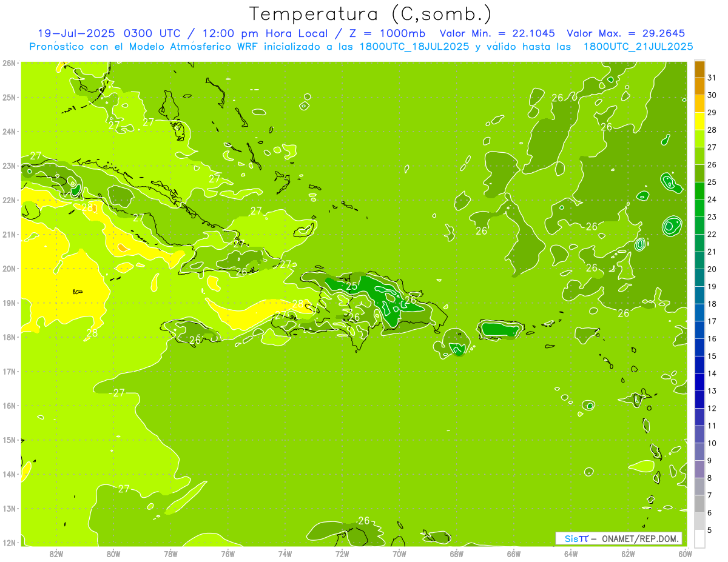Image resolution: width=728 pixels, height=562 pixels.
Task: Click the latitude axis label "14N"
Action: pos(9,474)
